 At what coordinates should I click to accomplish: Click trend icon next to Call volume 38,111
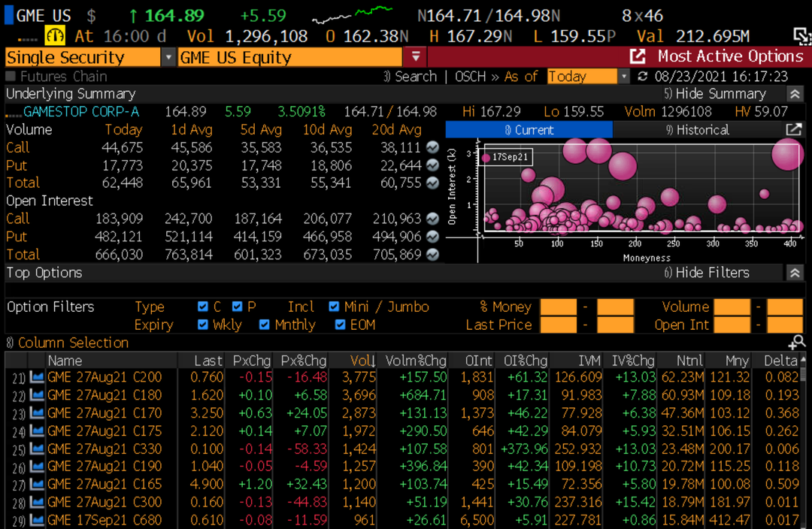(432, 147)
